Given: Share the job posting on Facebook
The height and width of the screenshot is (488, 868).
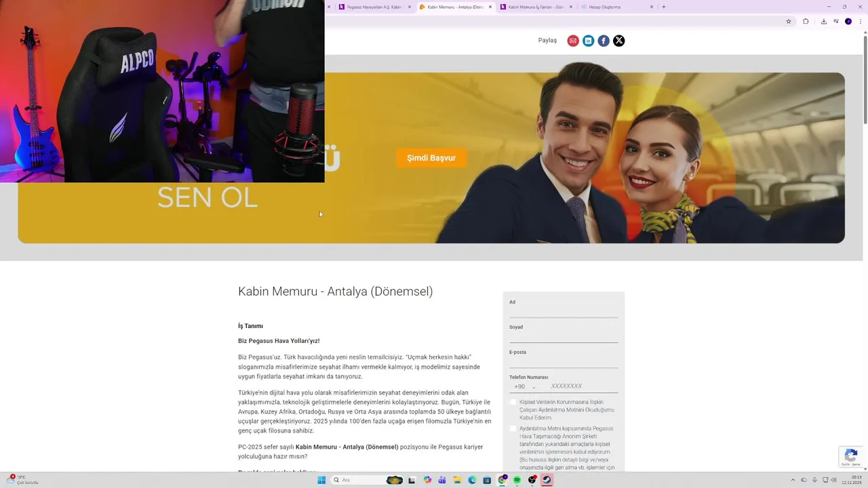Looking at the screenshot, I should pyautogui.click(x=604, y=41).
